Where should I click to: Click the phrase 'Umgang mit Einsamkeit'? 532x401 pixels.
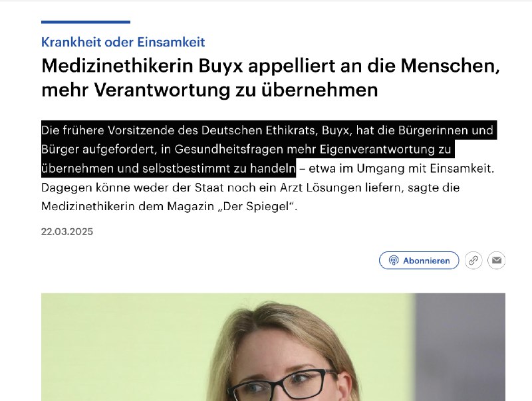tap(426, 169)
